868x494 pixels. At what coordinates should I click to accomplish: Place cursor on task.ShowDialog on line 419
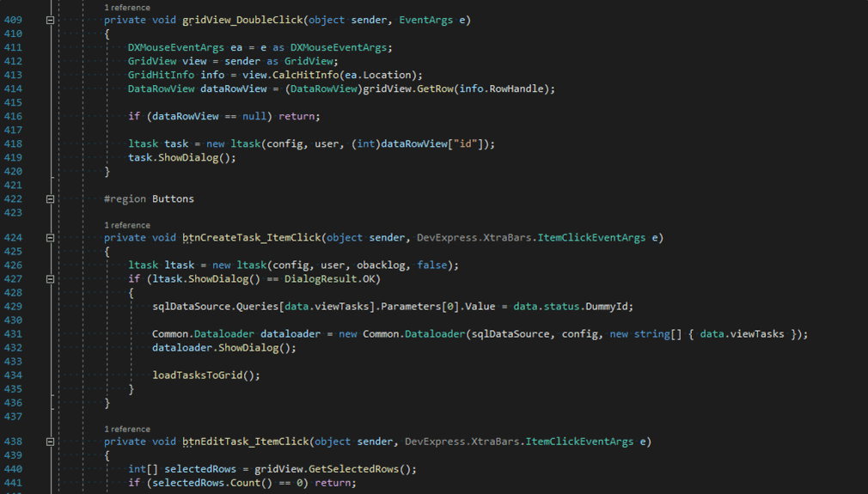click(181, 157)
